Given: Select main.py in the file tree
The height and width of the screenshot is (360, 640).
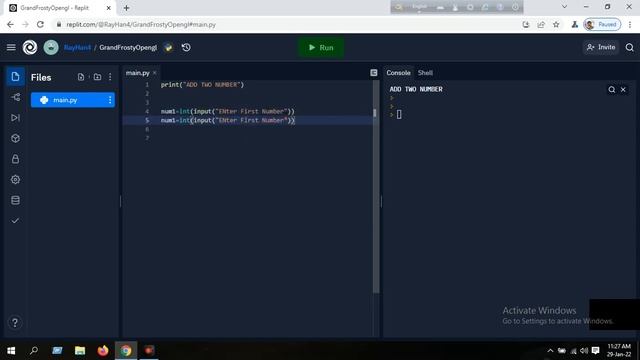Looking at the screenshot, I should tap(73, 100).
